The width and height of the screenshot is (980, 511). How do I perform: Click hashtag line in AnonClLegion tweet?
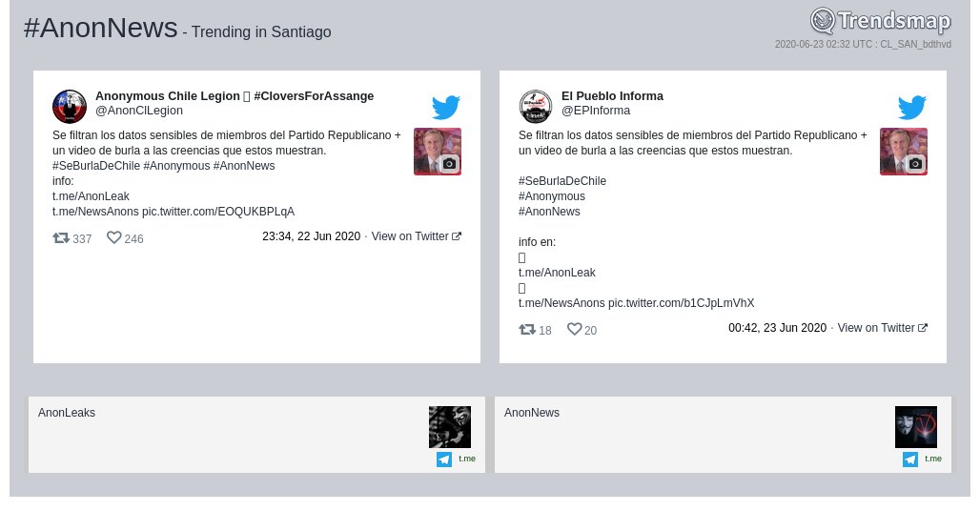pyautogui.click(x=164, y=166)
